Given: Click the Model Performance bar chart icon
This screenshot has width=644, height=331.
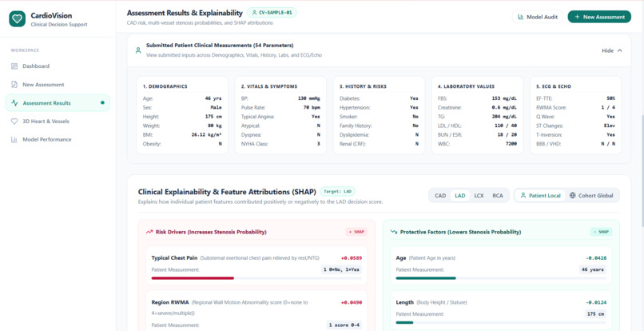Looking at the screenshot, I should (x=14, y=140).
